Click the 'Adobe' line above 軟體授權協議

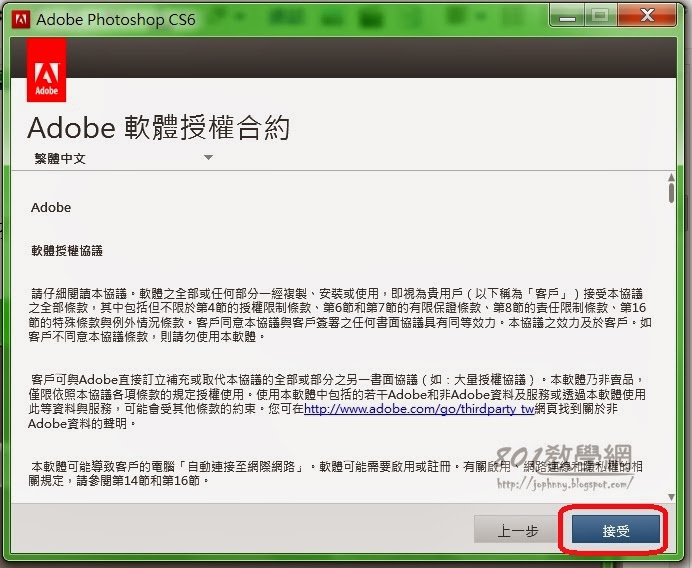click(51, 207)
